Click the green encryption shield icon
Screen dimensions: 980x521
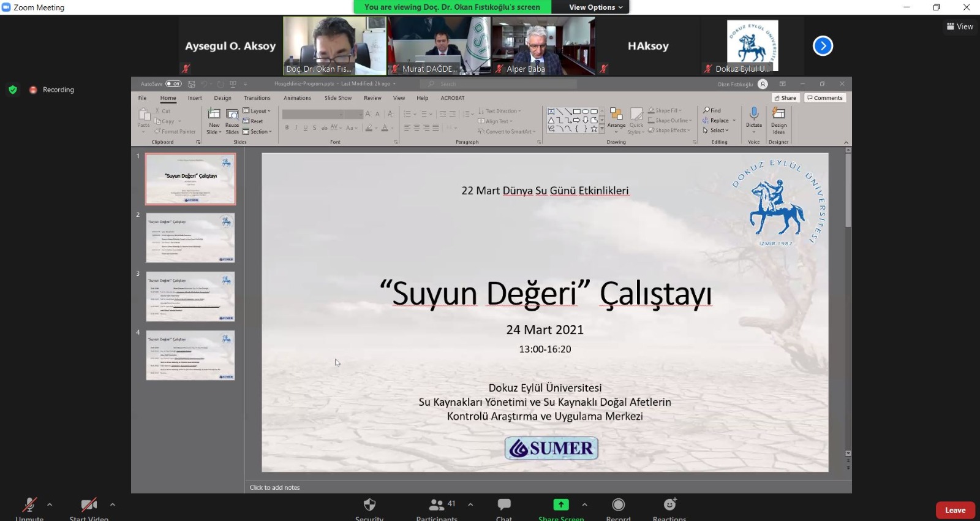click(x=12, y=89)
